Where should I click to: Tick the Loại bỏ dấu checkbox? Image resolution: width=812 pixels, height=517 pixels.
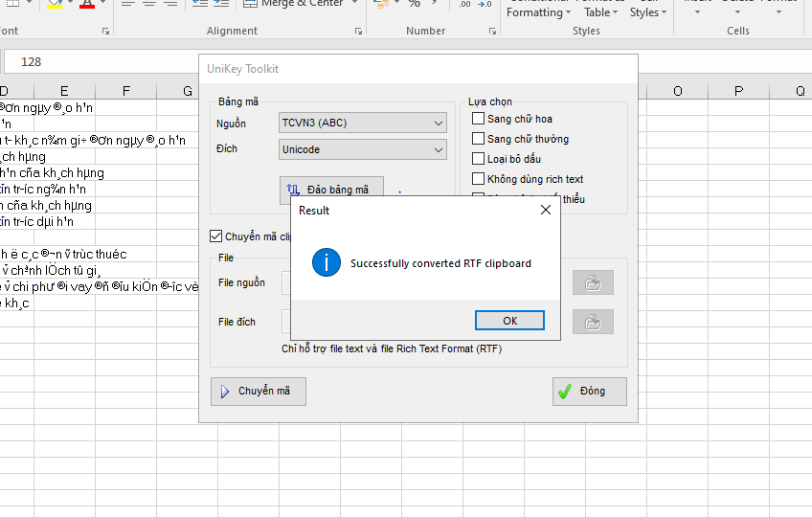pyautogui.click(x=479, y=159)
